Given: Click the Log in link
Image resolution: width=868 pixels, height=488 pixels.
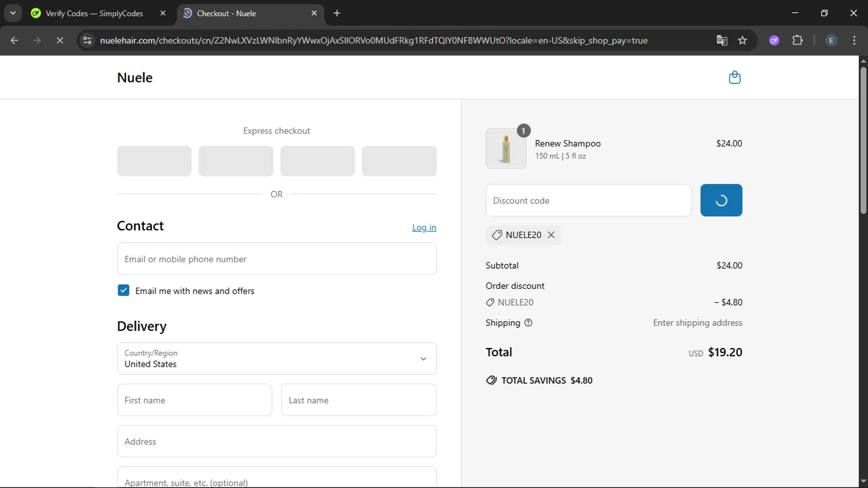Looking at the screenshot, I should pos(424,228).
